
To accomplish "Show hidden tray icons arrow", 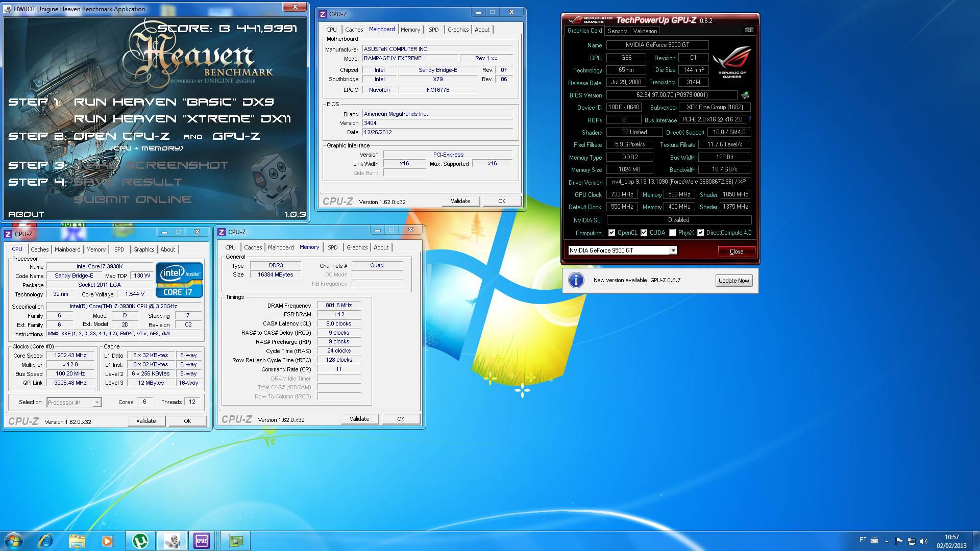I will 887,541.
